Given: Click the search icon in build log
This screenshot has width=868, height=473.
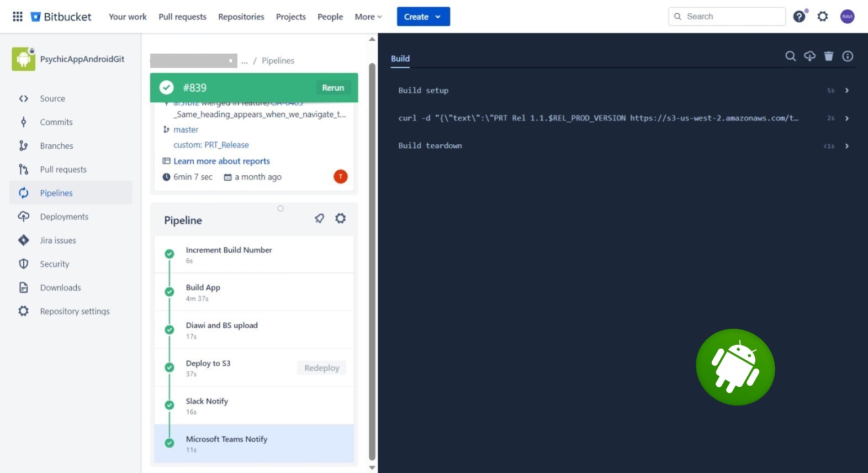Looking at the screenshot, I should point(791,56).
